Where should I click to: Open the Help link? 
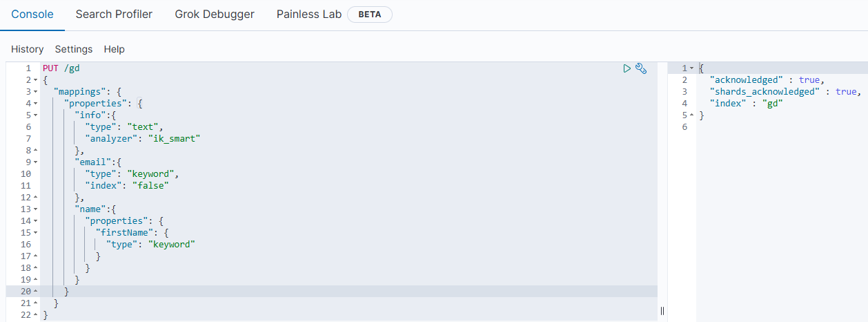(x=115, y=49)
